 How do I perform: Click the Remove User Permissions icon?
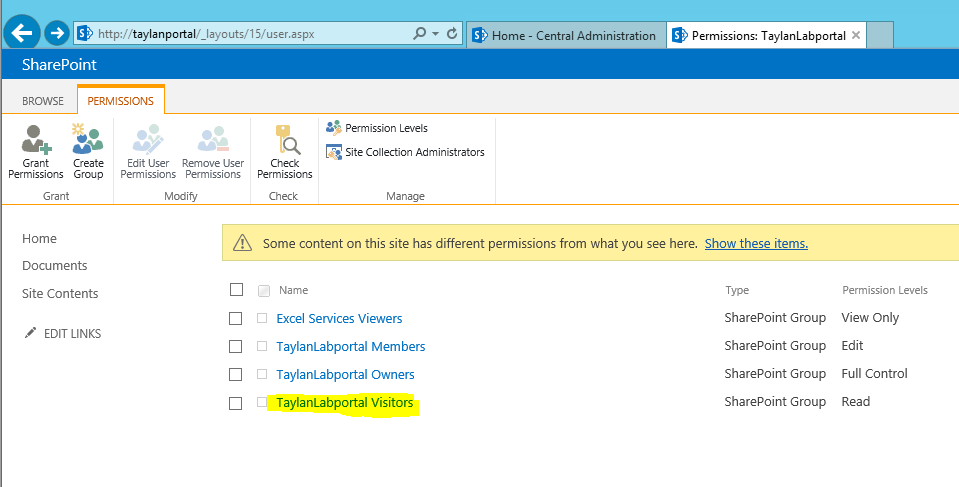[x=213, y=139]
